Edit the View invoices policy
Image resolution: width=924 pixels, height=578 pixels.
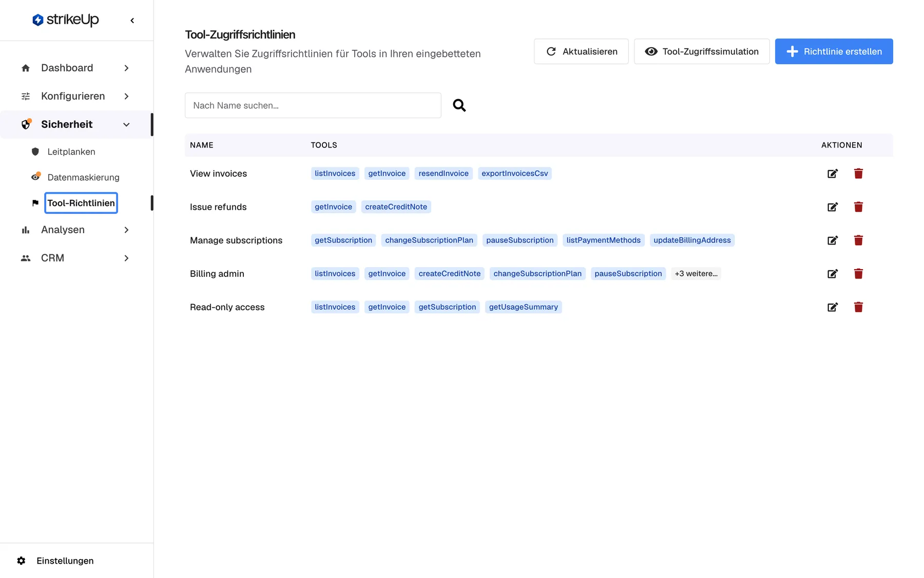tap(833, 174)
